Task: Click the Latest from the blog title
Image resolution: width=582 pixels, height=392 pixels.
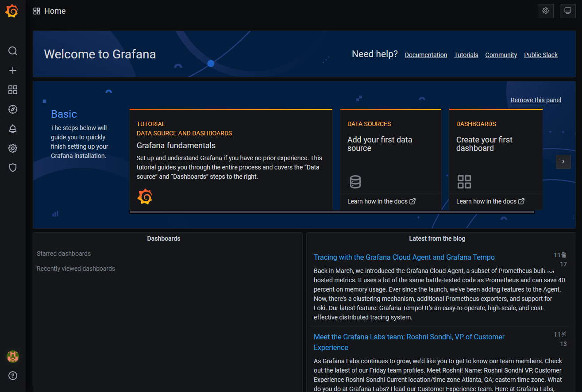Action: (x=437, y=238)
